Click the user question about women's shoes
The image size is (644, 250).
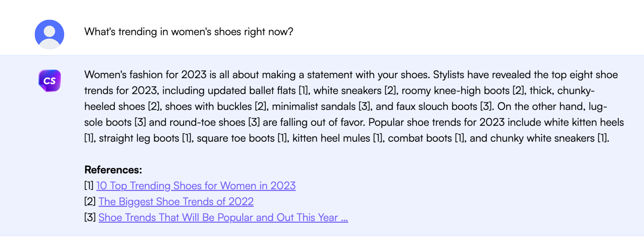189,32
